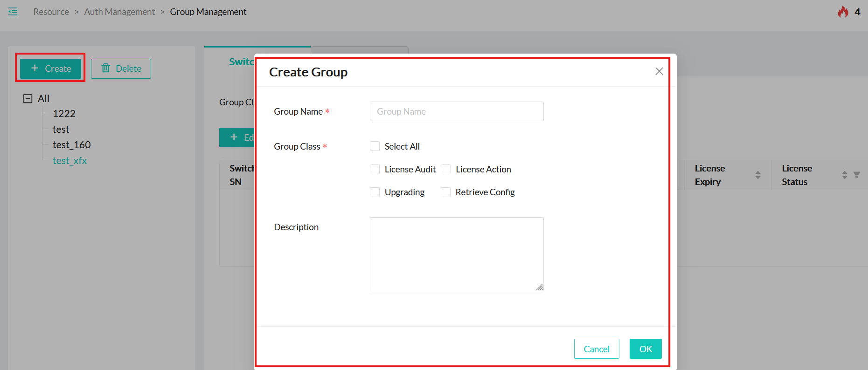This screenshot has height=370, width=868.
Task: Click the Delete group button
Action: pos(121,69)
